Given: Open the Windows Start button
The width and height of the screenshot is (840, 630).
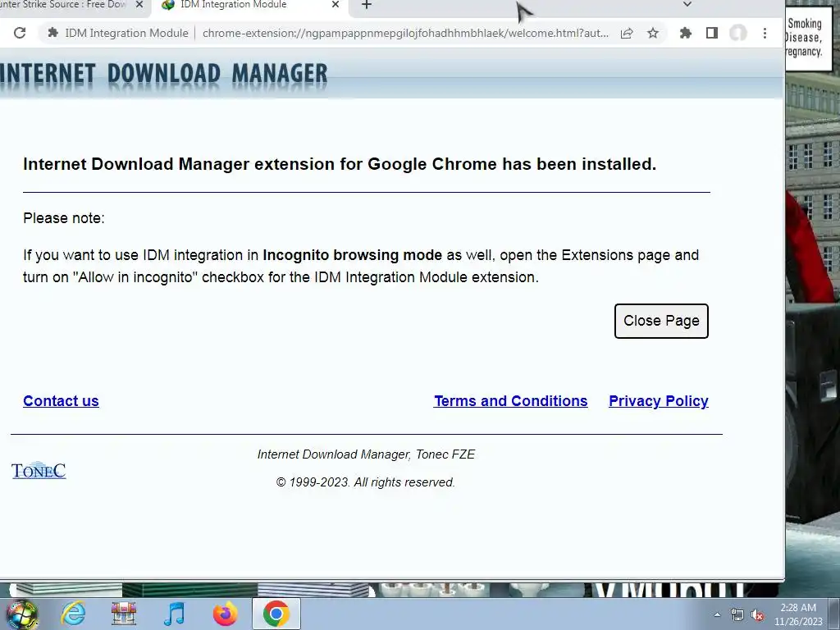Looking at the screenshot, I should tap(22, 614).
